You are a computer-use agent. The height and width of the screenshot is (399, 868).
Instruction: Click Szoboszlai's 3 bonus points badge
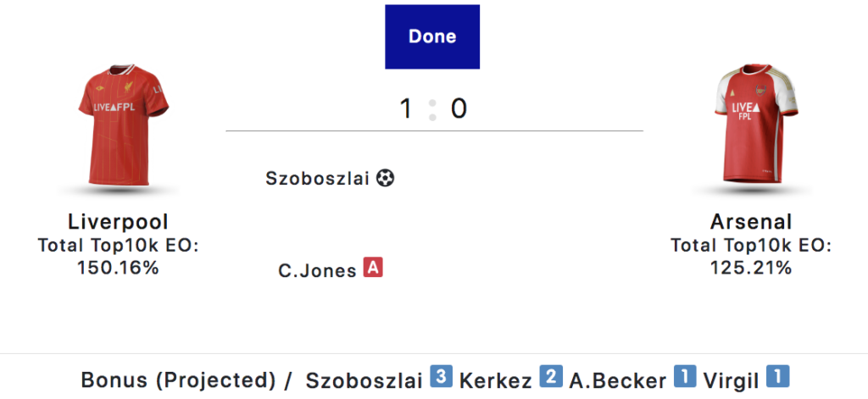coord(439,377)
